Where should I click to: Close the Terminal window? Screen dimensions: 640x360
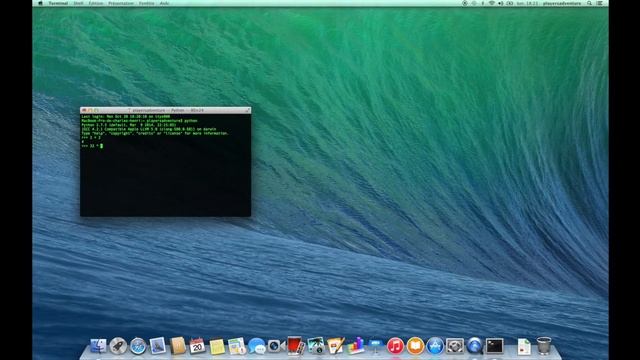(84, 110)
